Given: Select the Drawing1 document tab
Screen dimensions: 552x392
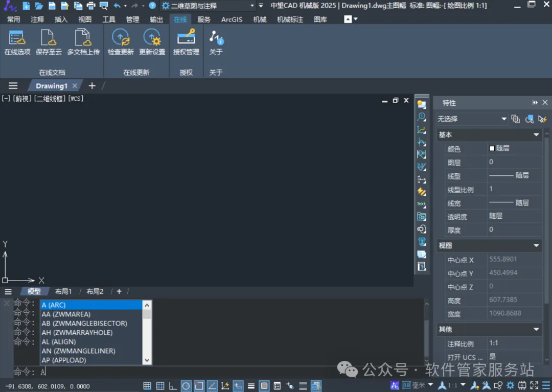Looking at the screenshot, I should click(x=52, y=86).
